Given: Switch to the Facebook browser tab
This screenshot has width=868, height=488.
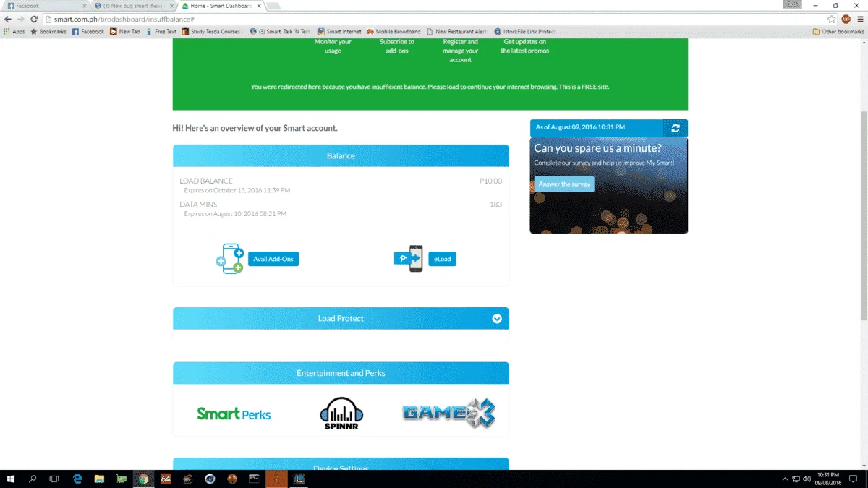Looking at the screenshot, I should pos(45,5).
